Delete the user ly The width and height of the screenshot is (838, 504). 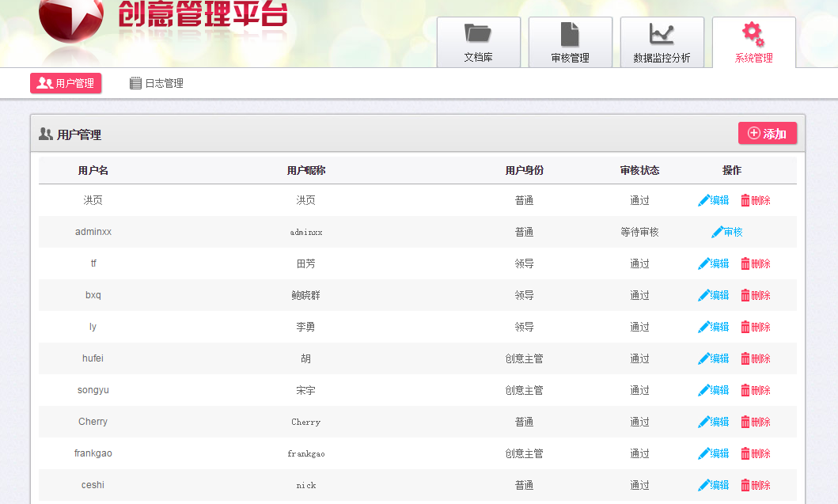point(756,327)
